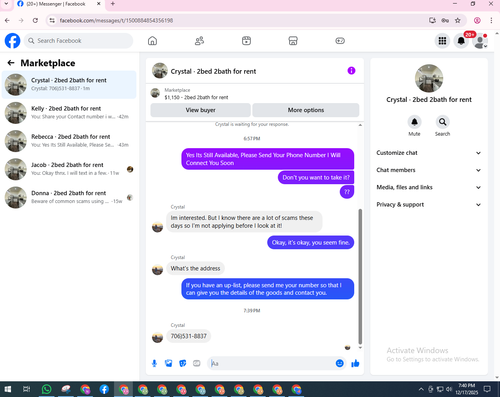Click the Crystal chat header title
Screen dimensions: 500x397
(213, 71)
